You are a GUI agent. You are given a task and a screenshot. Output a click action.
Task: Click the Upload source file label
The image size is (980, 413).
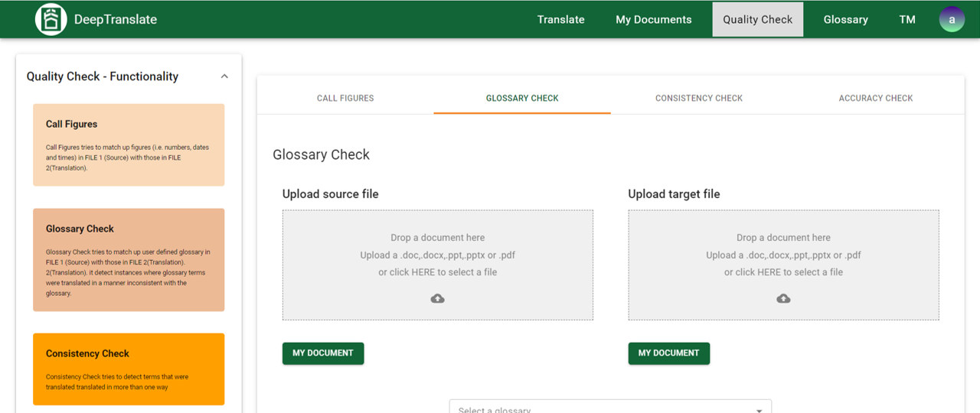331,194
